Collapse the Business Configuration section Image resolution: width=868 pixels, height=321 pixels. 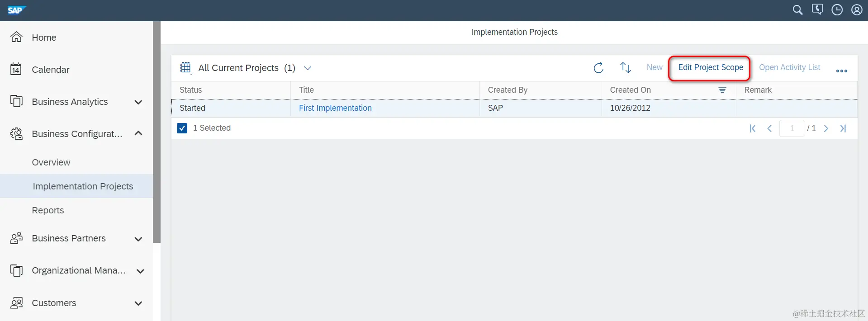pos(138,133)
